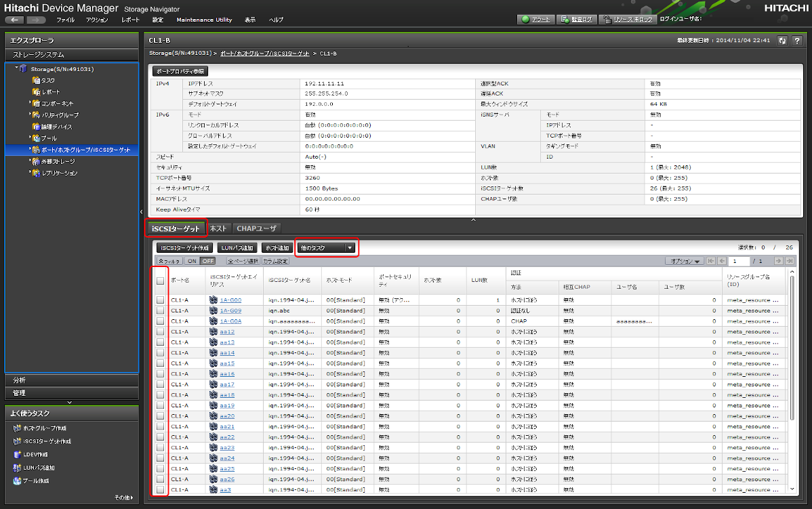This screenshot has height=509, width=812.
Task: Go to the next page arrow in the table pager
Action: (x=778, y=261)
